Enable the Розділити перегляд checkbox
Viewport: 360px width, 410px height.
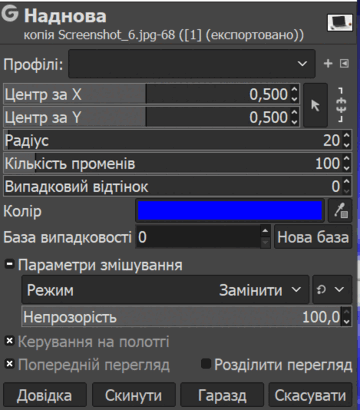coord(206,364)
